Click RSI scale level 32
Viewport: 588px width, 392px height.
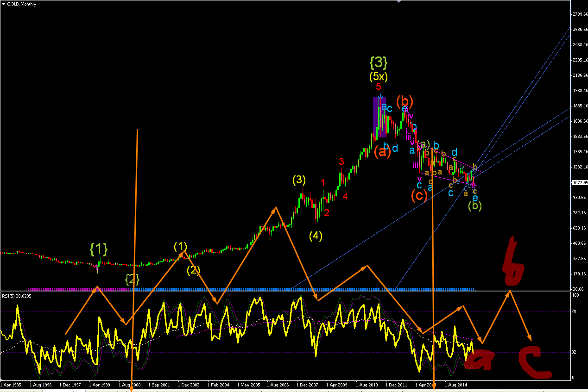(x=575, y=352)
